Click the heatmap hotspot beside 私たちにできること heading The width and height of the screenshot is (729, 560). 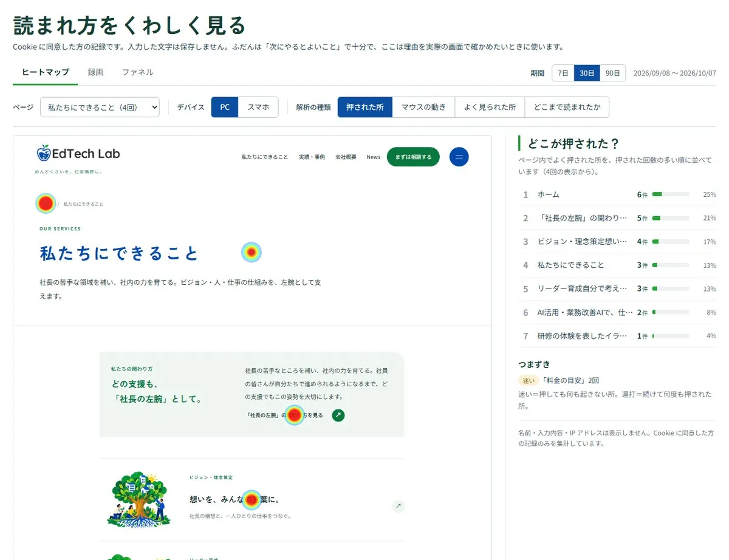point(252,252)
